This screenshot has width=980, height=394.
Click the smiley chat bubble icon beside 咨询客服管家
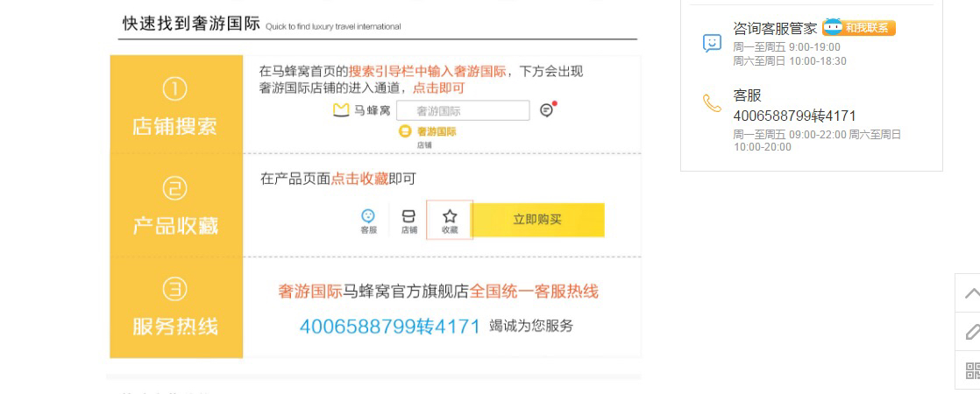point(712,43)
